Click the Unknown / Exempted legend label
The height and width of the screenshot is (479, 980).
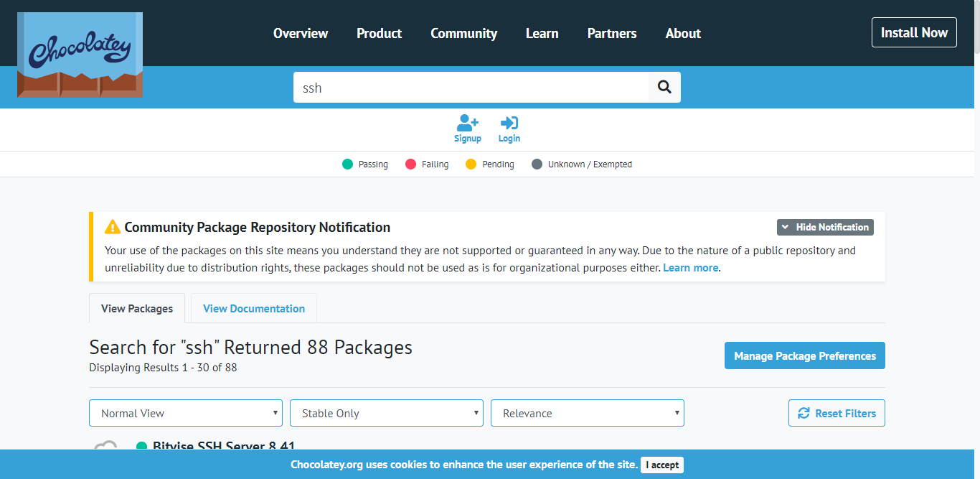point(590,164)
